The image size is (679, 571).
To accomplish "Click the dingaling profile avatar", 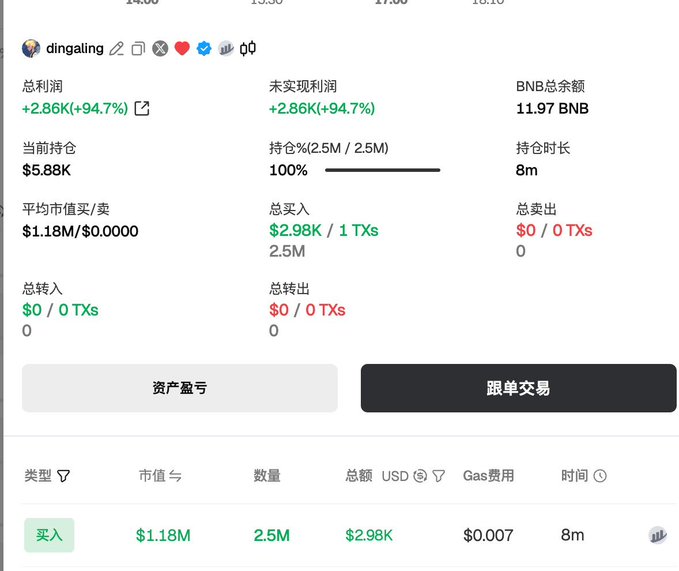I will click(31, 48).
